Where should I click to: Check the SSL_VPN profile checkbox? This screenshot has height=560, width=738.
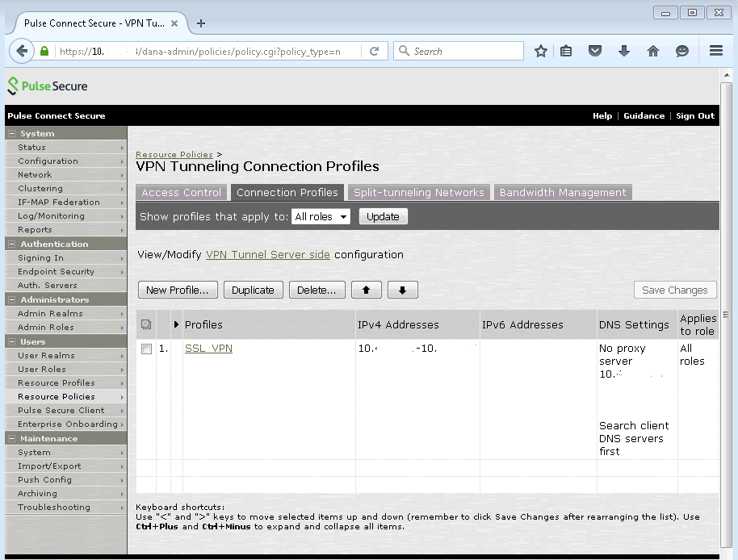tap(146, 349)
